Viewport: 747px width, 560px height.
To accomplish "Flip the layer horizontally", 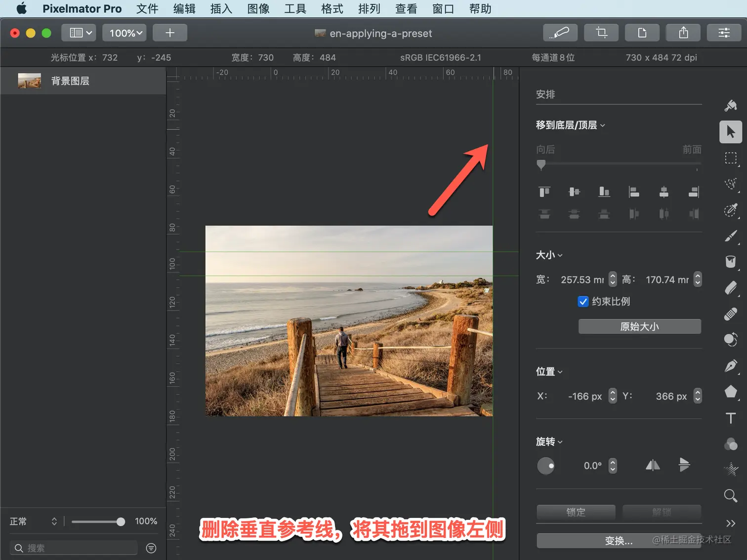I will pyautogui.click(x=653, y=465).
